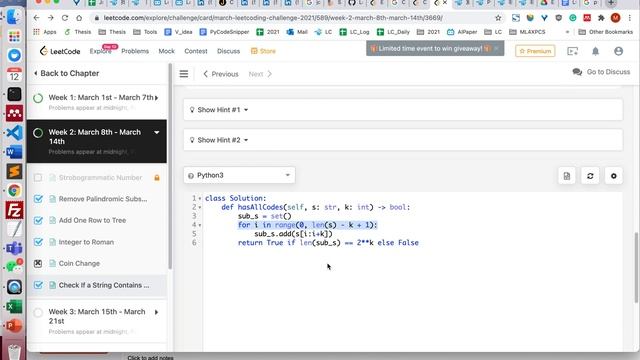Open the Chrome extensions puzzle icon

pyautogui.click(x=601, y=18)
